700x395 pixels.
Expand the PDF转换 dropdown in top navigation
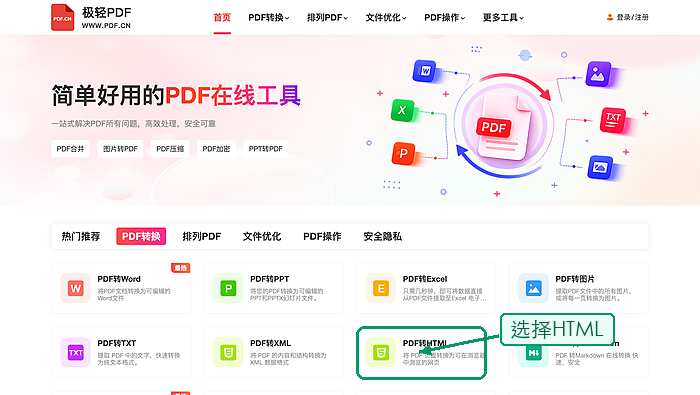(x=269, y=17)
